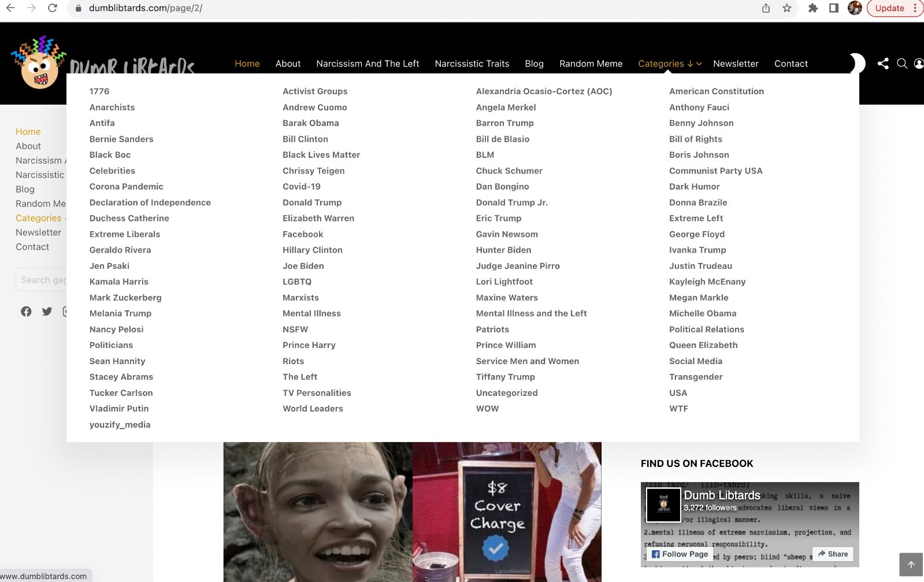Select the 1776 category
924x582 pixels.
(x=99, y=91)
